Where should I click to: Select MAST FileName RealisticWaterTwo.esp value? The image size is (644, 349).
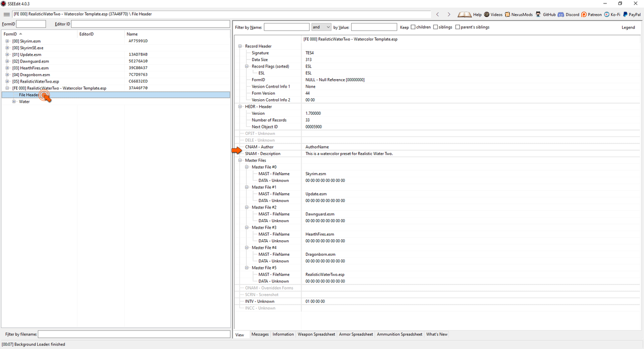point(325,274)
